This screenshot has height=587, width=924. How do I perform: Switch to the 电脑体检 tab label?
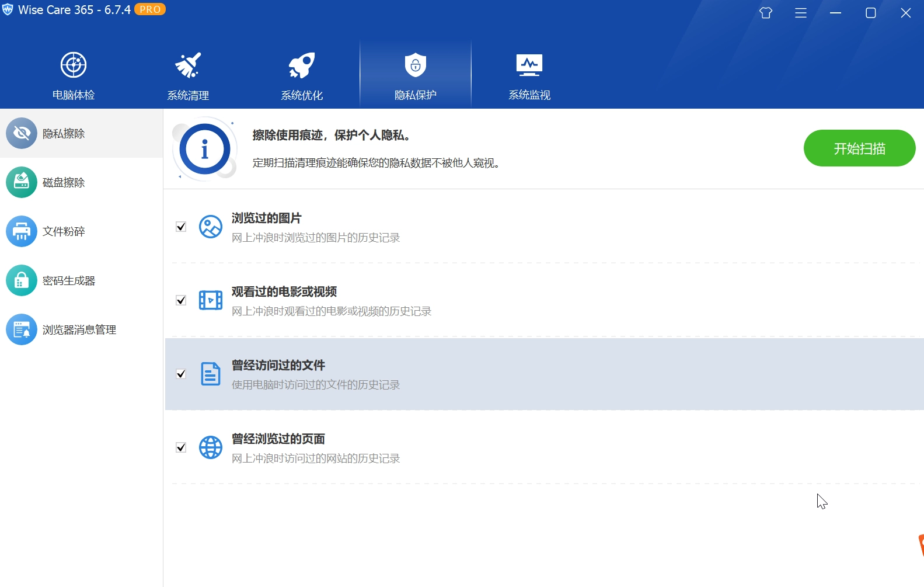[74, 95]
